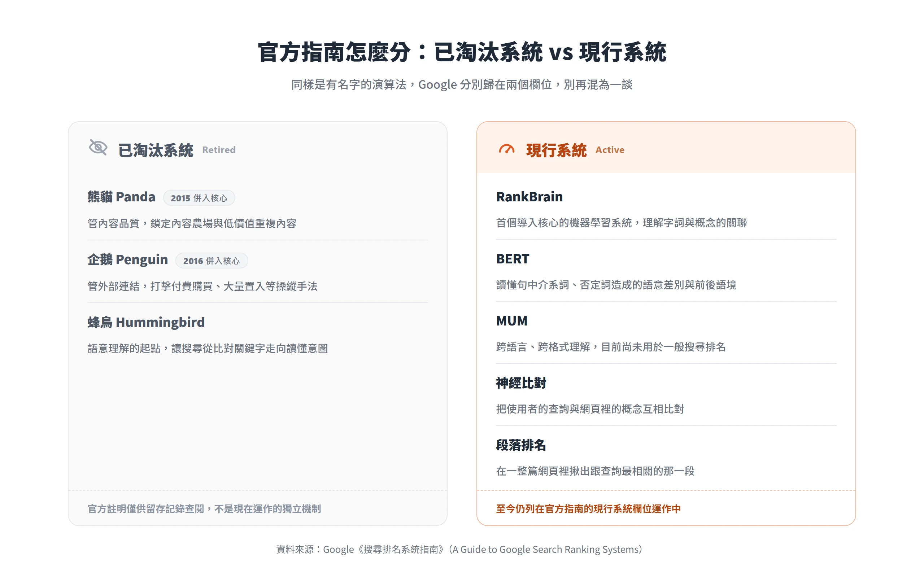The image size is (924, 564).
Task: Click the 2016 併入核心 badge
Action: point(212,261)
